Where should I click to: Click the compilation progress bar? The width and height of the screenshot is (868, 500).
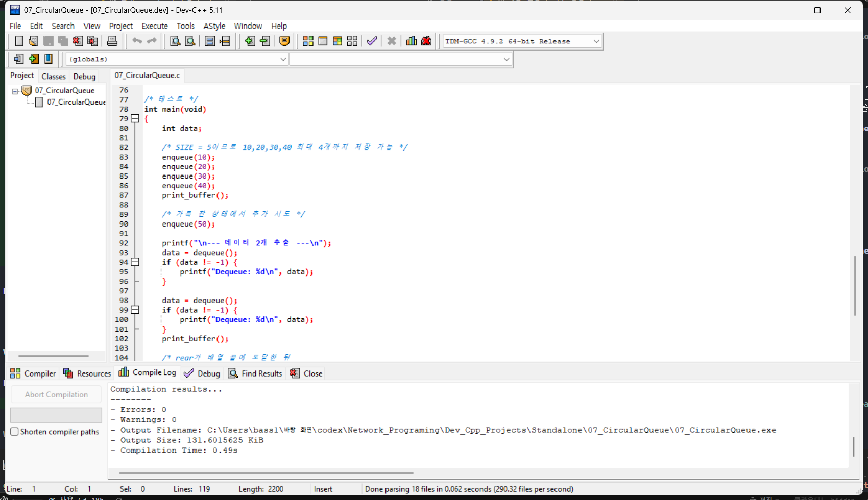click(x=56, y=415)
